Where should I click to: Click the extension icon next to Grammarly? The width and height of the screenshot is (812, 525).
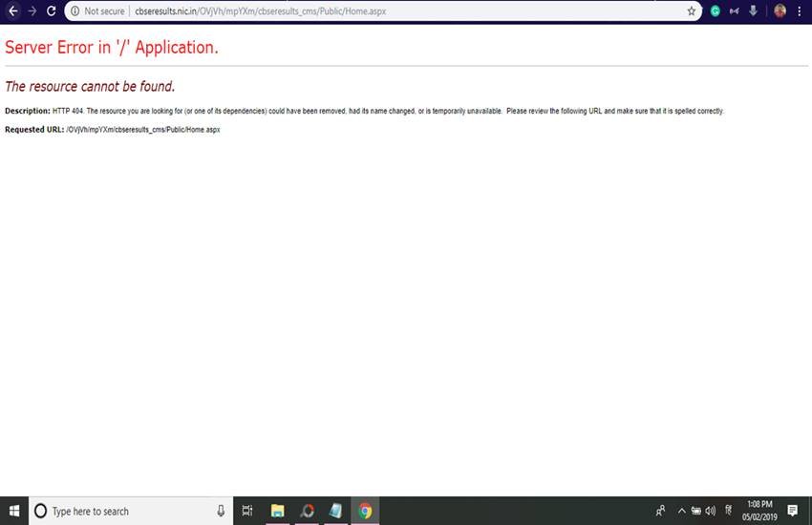(x=735, y=10)
